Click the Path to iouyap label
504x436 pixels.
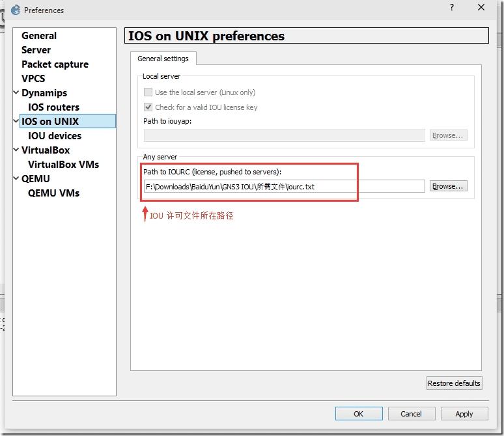click(167, 121)
